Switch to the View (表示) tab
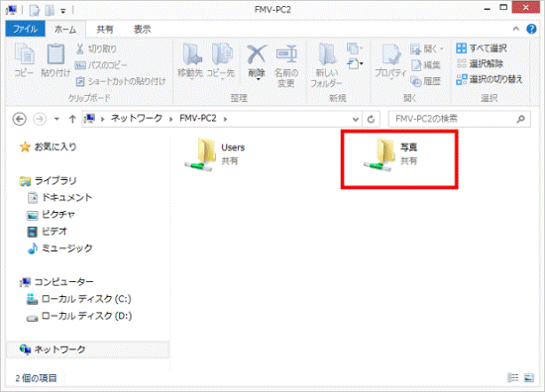Image resolution: width=545 pixels, height=392 pixels. pos(142,30)
